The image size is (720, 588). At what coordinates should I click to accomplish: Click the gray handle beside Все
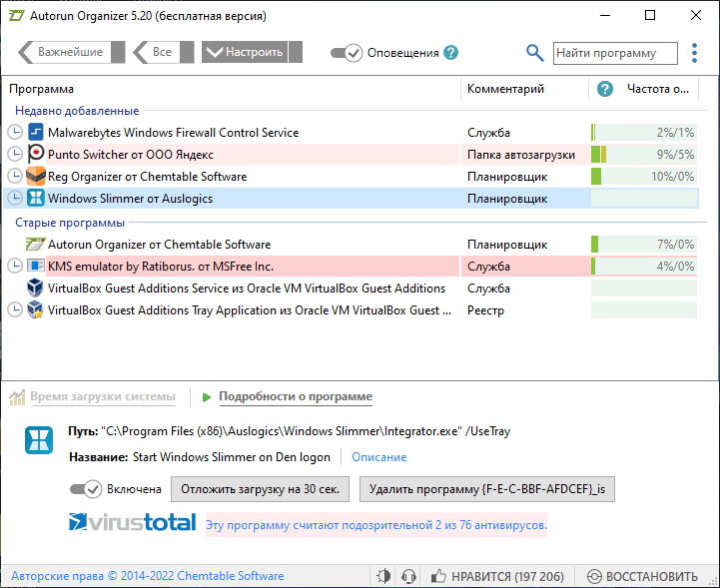point(187,52)
